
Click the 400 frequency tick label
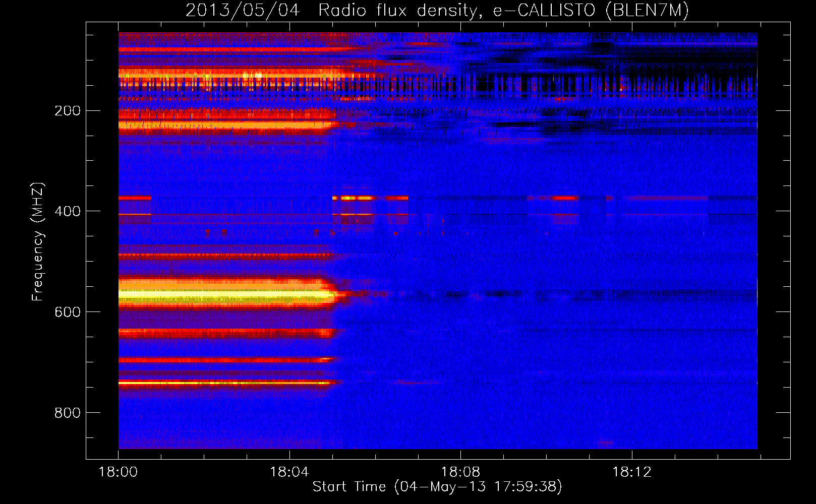point(68,211)
